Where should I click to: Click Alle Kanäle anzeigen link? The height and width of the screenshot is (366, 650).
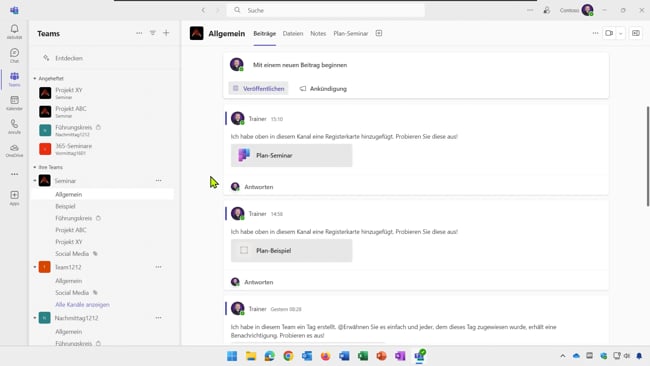(x=82, y=304)
